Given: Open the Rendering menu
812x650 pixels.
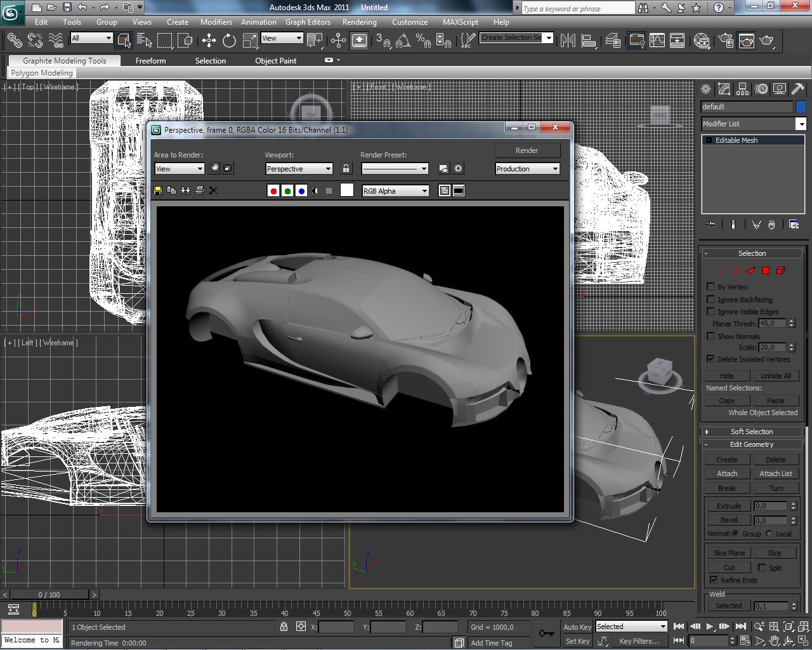Looking at the screenshot, I should (359, 22).
